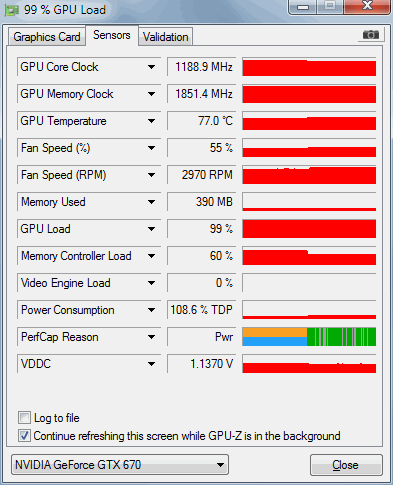This screenshot has width=393, height=485.
Task: Expand the GPU Temperature sensor dropdown
Action: (151, 121)
